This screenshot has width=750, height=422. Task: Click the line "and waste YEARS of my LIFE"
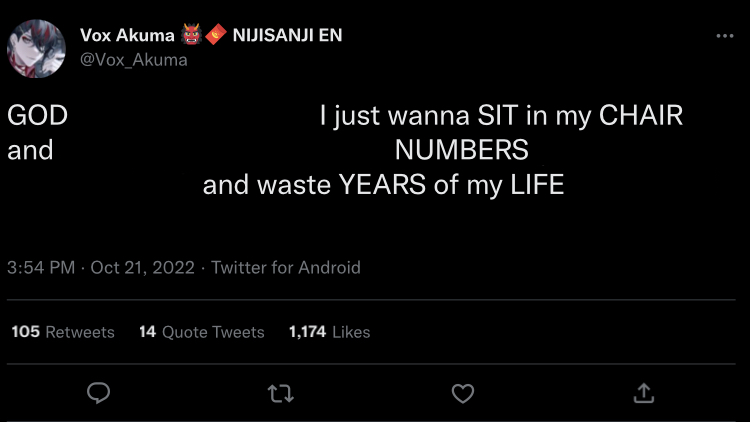point(383,185)
